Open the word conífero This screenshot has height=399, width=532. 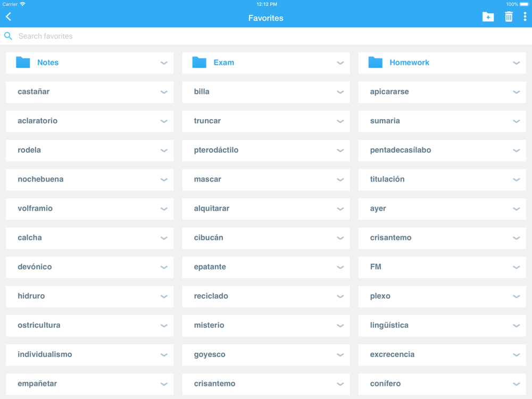coord(385,384)
